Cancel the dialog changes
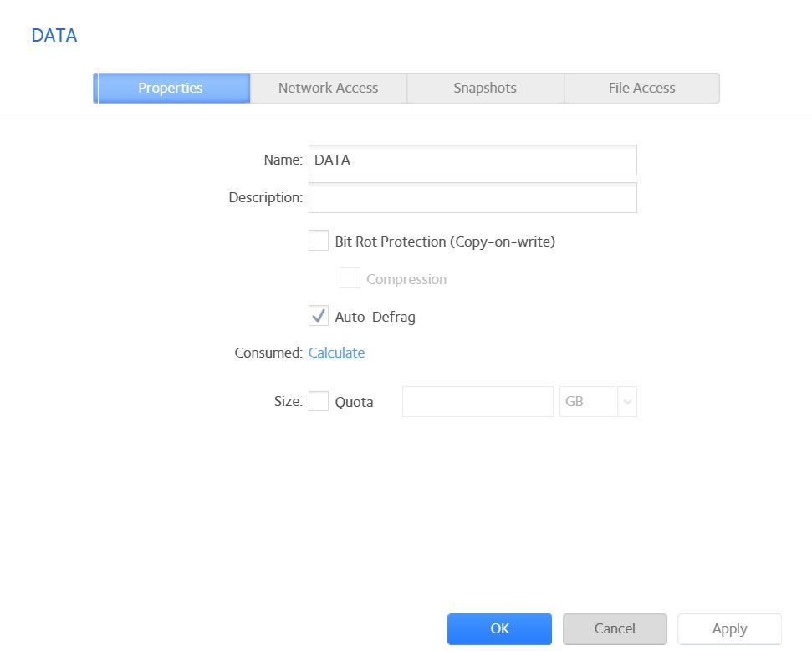 (x=615, y=628)
